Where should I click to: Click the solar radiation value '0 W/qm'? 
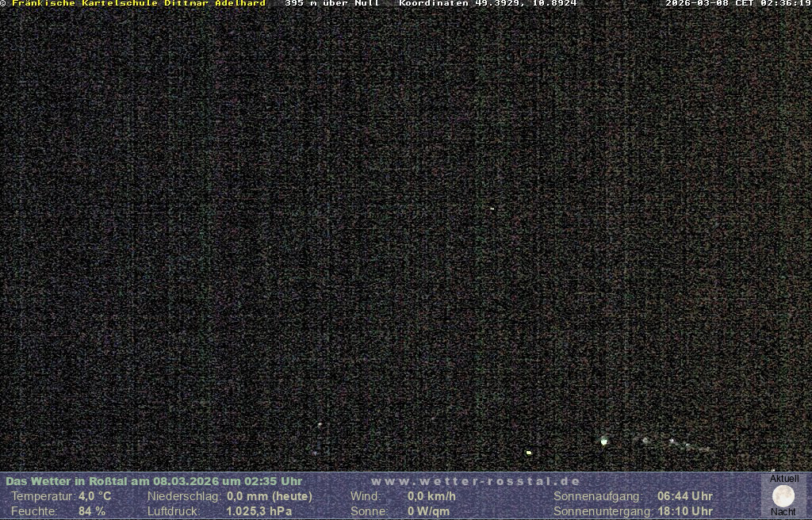click(x=428, y=511)
